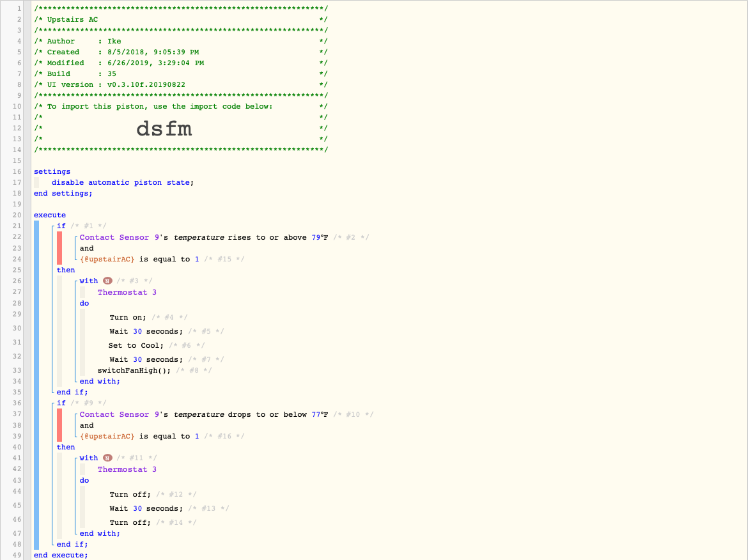The image size is (753, 560).
Task: Click the first {@upstairAC} variable condition
Action: [x=139, y=260]
